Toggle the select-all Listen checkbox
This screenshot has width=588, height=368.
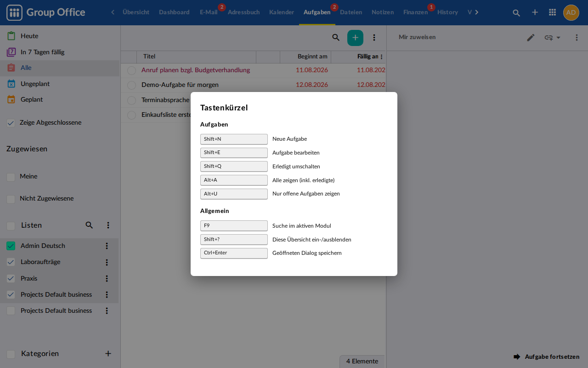click(x=11, y=225)
